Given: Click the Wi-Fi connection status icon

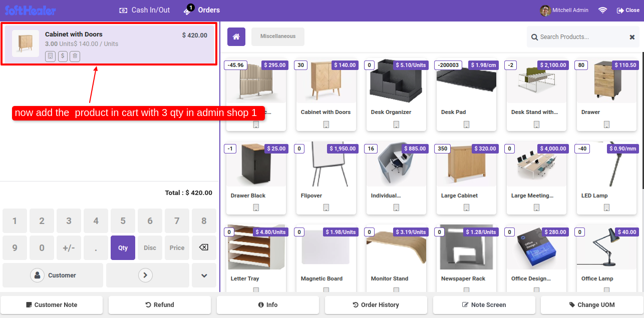Looking at the screenshot, I should (603, 10).
